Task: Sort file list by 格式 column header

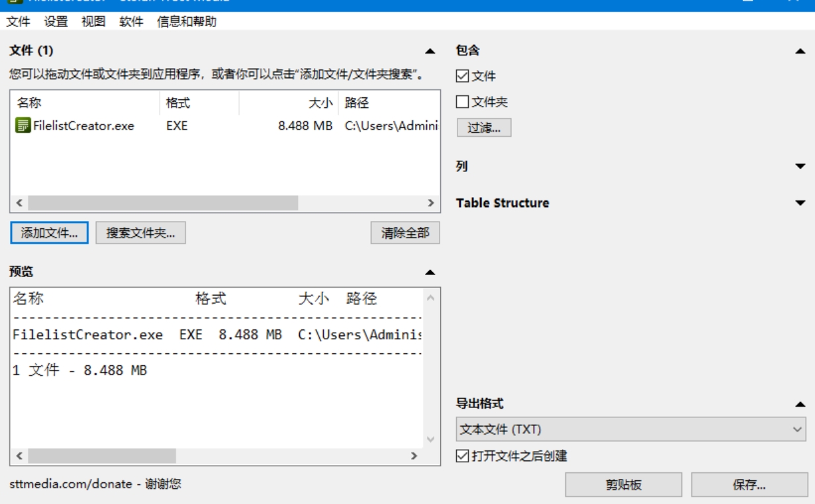Action: click(199, 103)
